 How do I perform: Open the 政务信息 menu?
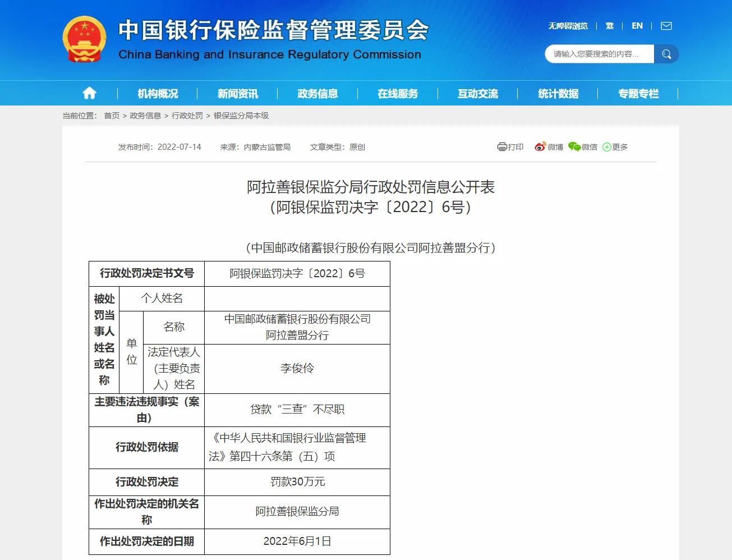click(x=317, y=94)
